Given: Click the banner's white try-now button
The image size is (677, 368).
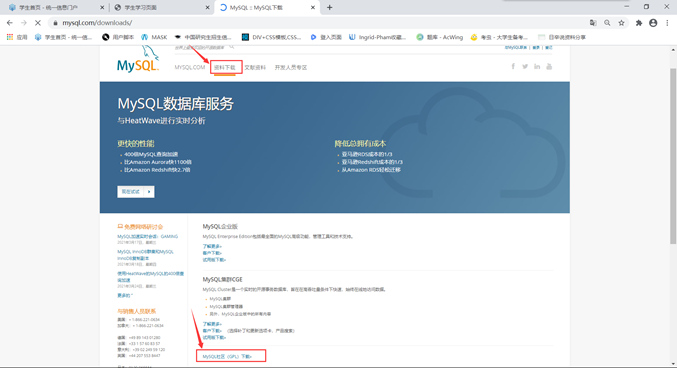Looking at the screenshot, I should pos(136,192).
